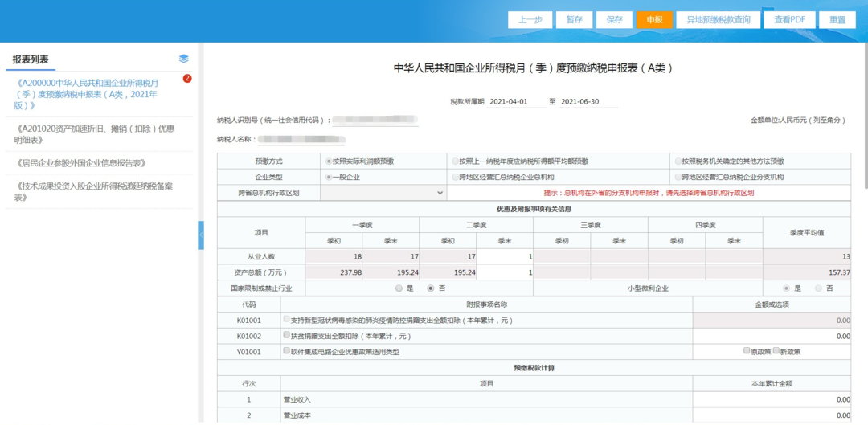The image size is (868, 425).
Task: Click 一季度 季初 从业人数 value 18
Action: pos(334,257)
